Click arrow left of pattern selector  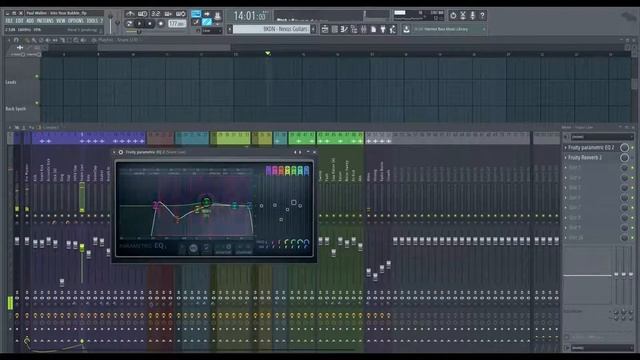pyautogui.click(x=230, y=29)
